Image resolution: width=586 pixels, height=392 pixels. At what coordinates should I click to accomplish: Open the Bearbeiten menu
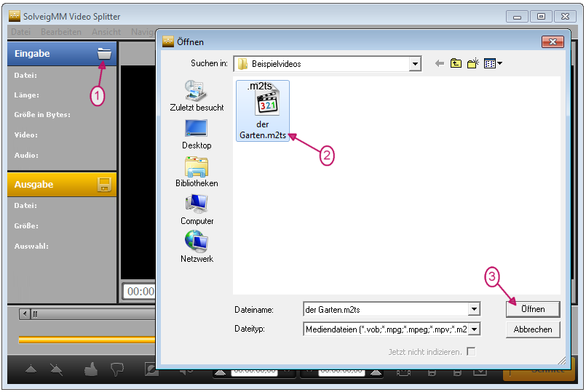click(61, 32)
